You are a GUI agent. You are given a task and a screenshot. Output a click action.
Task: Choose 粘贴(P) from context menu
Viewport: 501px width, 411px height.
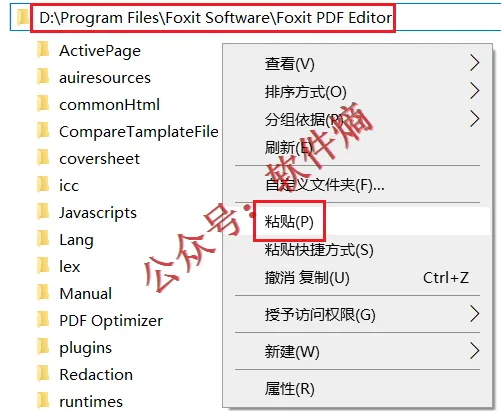pyautogui.click(x=357, y=221)
